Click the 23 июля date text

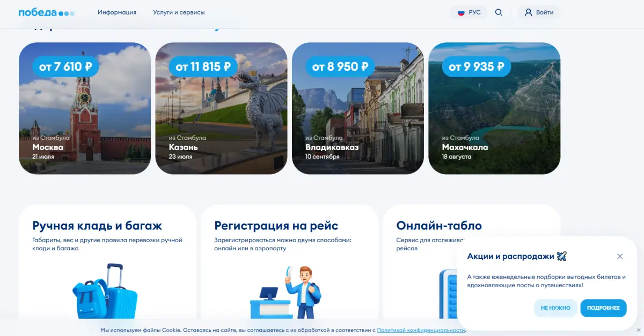click(x=180, y=157)
